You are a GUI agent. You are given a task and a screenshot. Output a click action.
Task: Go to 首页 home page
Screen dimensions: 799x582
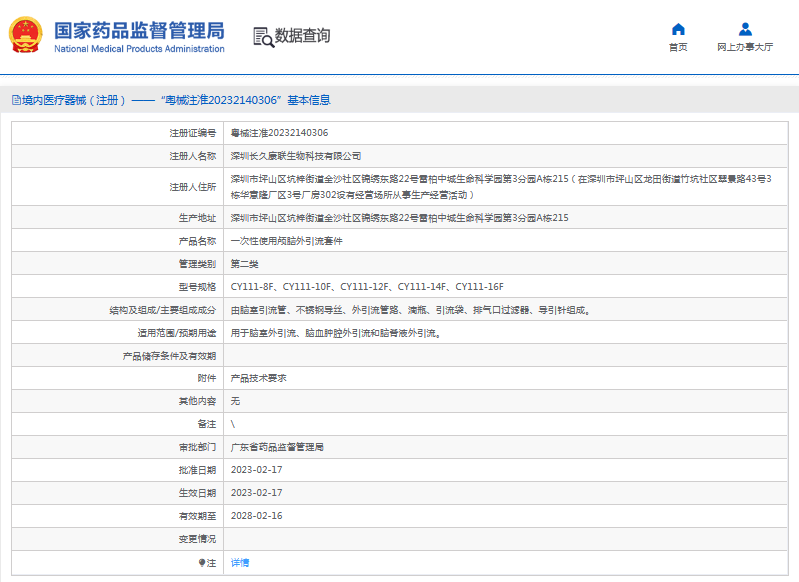click(678, 47)
